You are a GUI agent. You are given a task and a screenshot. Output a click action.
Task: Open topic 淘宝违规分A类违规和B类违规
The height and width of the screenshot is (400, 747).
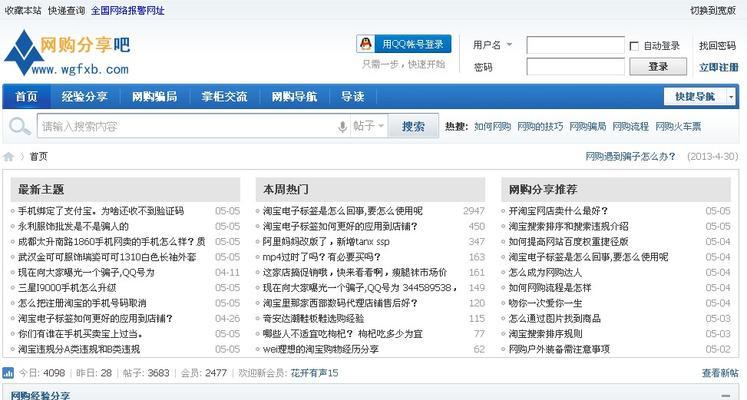click(79, 349)
